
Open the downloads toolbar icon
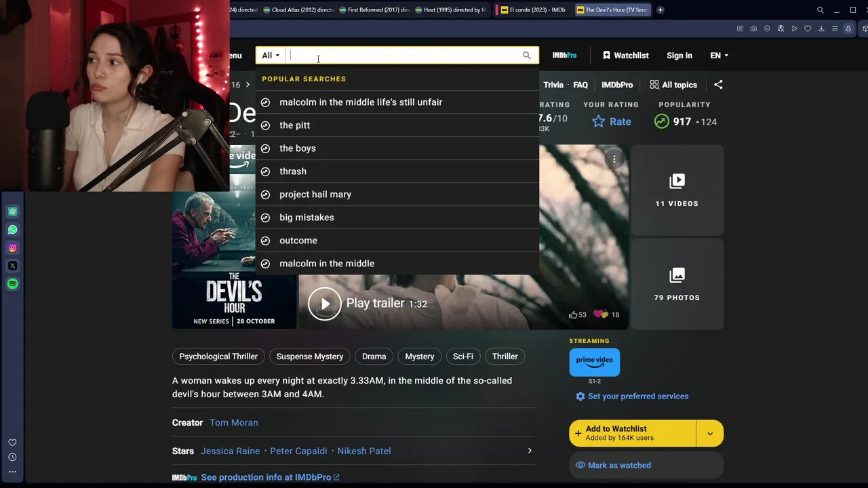(821, 28)
